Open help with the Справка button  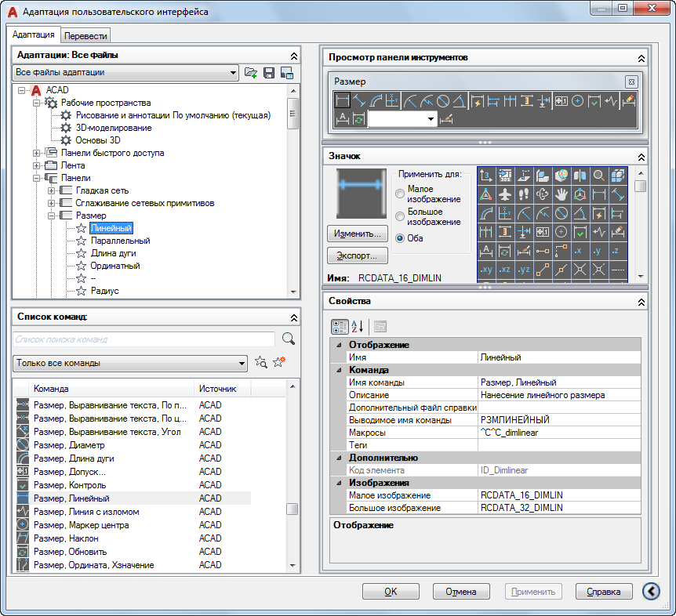[x=604, y=592]
